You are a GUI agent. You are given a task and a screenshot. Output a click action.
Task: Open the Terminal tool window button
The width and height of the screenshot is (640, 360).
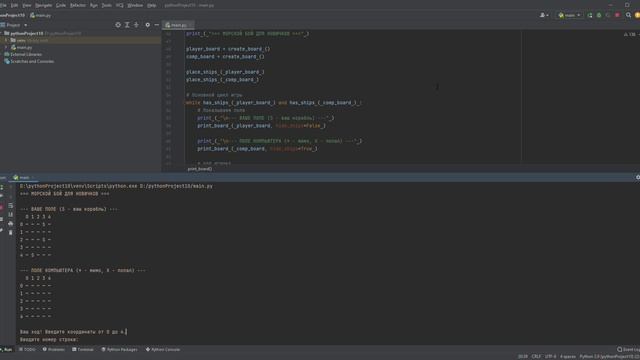[83, 350]
